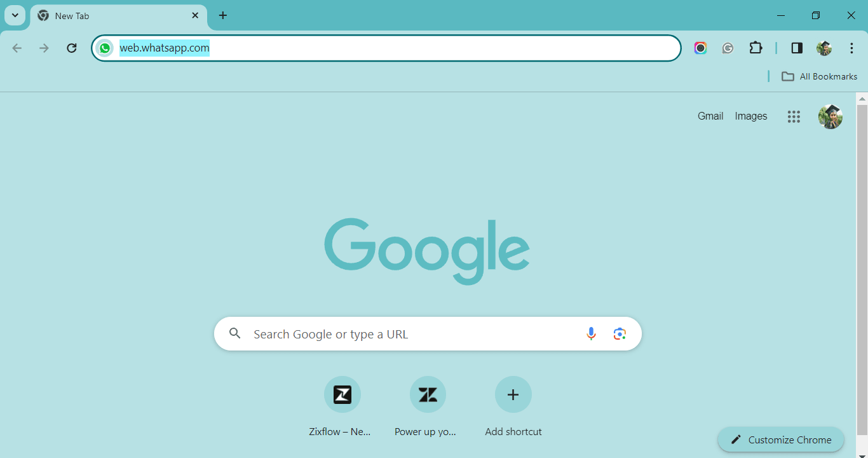Close the New Tab tab
This screenshot has height=458, width=868.
pos(195,15)
